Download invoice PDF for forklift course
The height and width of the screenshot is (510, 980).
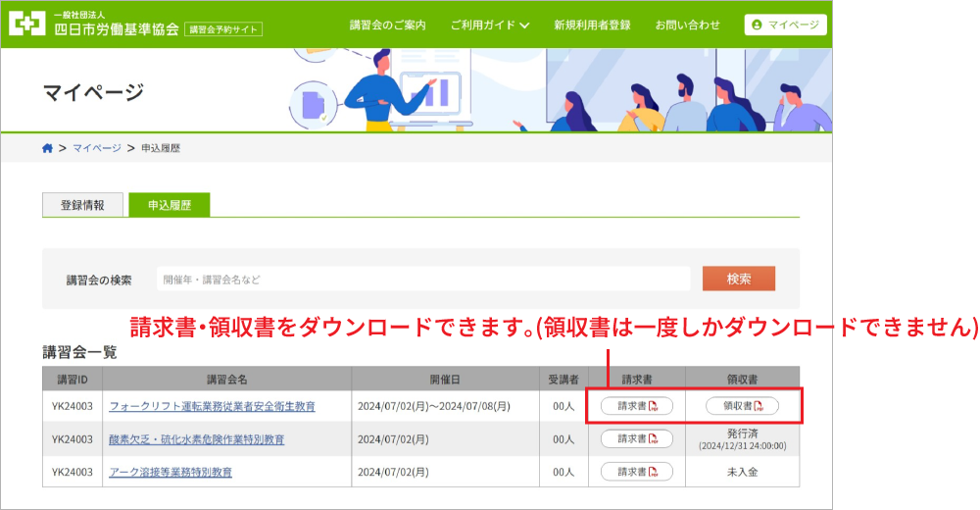click(636, 406)
